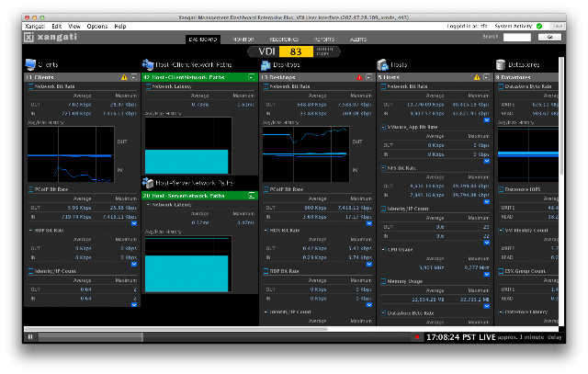This screenshot has width=588, height=374.
Task: Collapse the 11 Clients panel
Action: click(134, 77)
